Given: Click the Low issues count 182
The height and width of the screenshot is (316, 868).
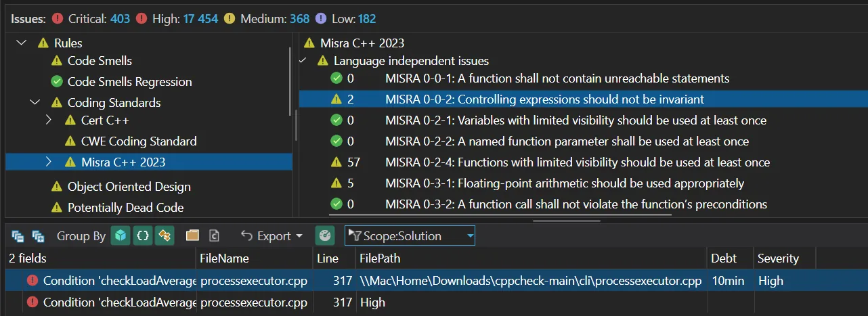Looking at the screenshot, I should (x=366, y=19).
